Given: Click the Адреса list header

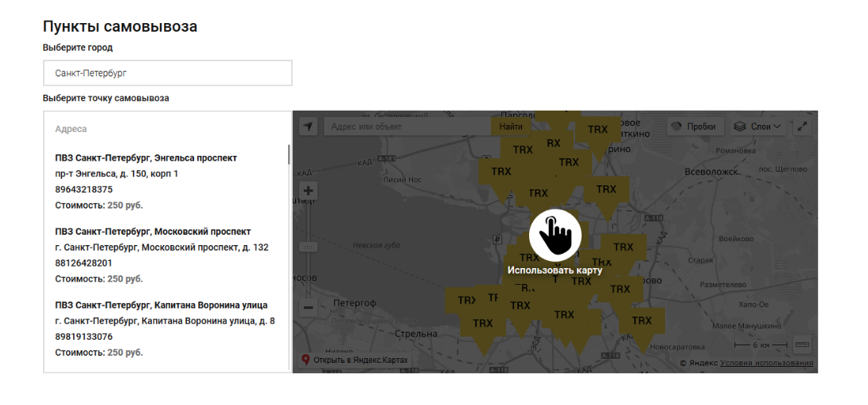Looking at the screenshot, I should [x=71, y=129].
